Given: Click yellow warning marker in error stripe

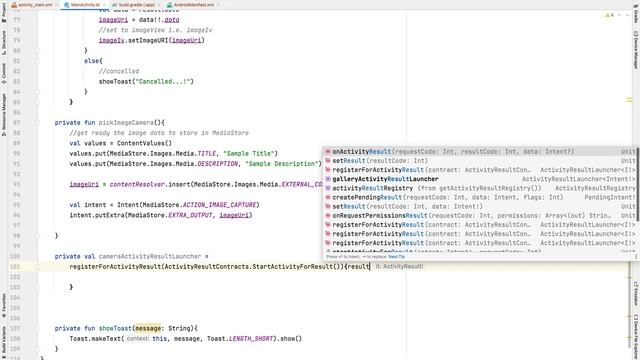Looking at the screenshot, I should [629, 100].
